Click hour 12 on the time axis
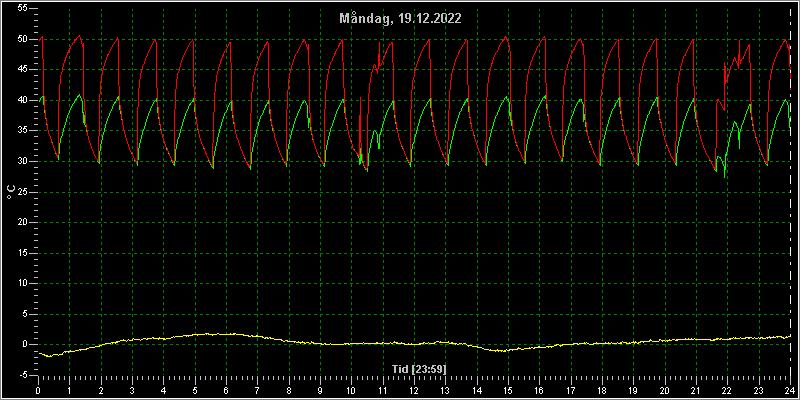This screenshot has height=400, width=800. pyautogui.click(x=414, y=391)
